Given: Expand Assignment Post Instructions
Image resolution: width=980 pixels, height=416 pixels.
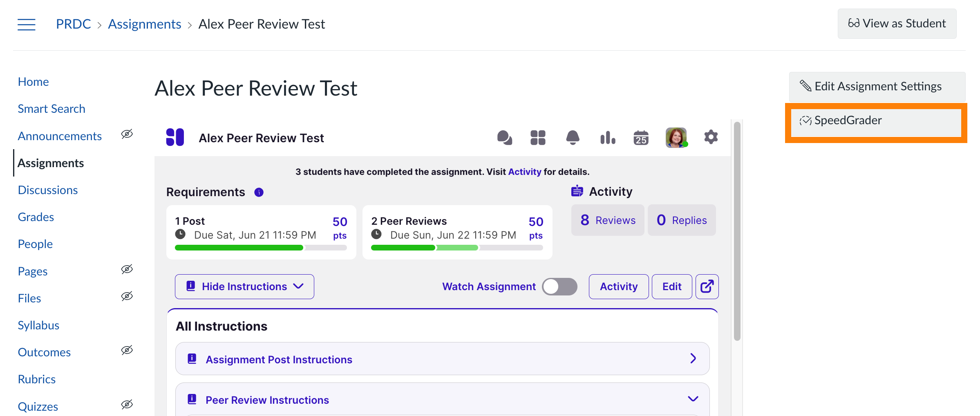Looking at the screenshot, I should (693, 358).
